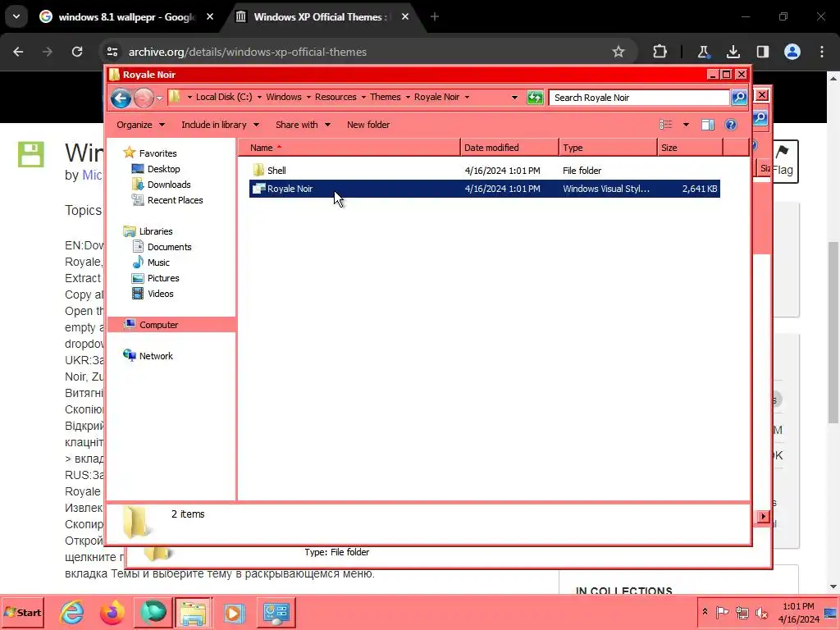Open the Start menu
This screenshot has width=840, height=630.
22,612
